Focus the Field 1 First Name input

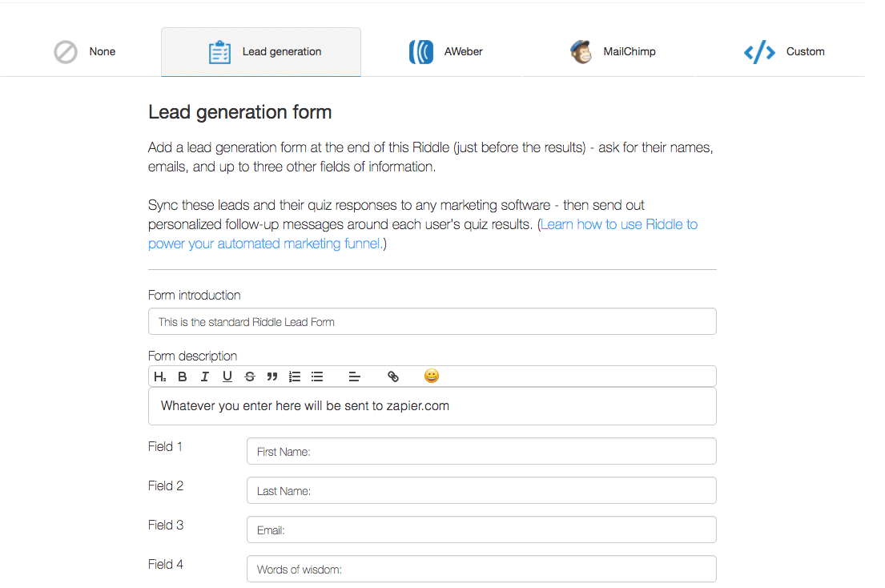click(x=481, y=452)
